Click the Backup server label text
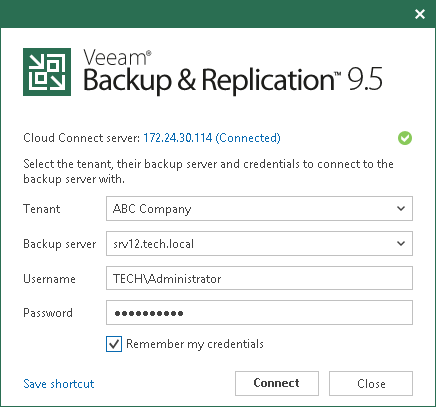The width and height of the screenshot is (436, 407). coord(60,244)
